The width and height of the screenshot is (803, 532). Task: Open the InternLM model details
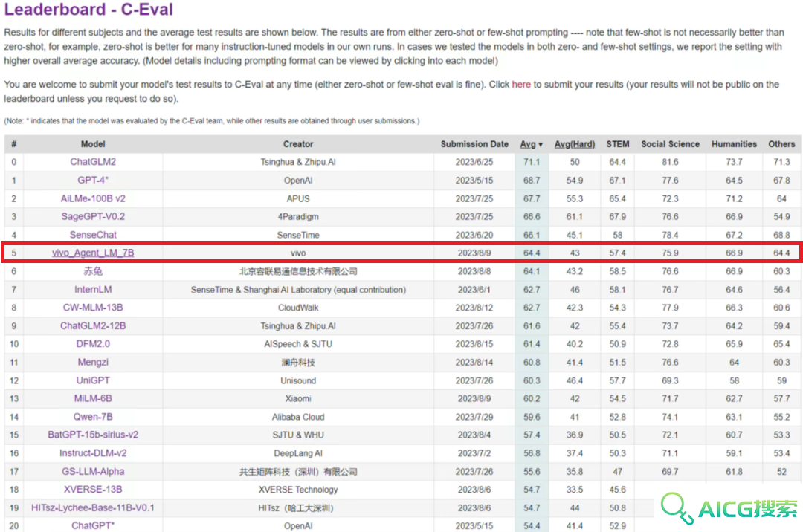93,290
